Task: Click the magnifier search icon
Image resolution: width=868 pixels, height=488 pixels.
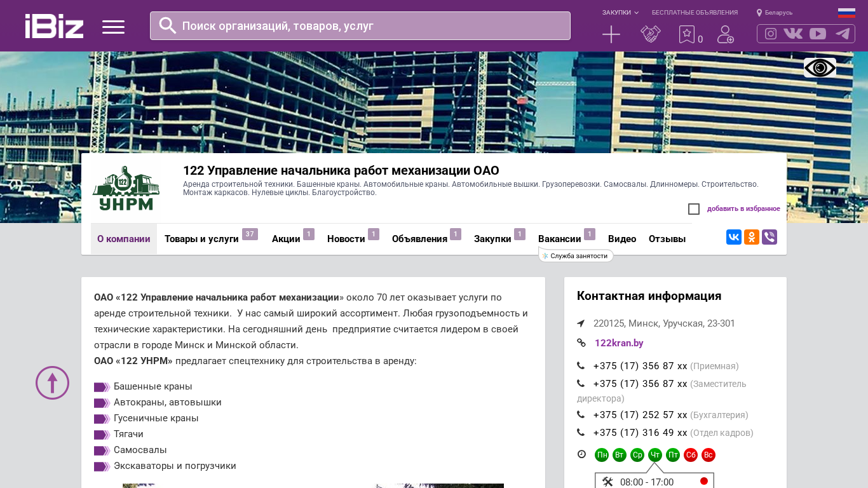Action: pyautogui.click(x=168, y=25)
